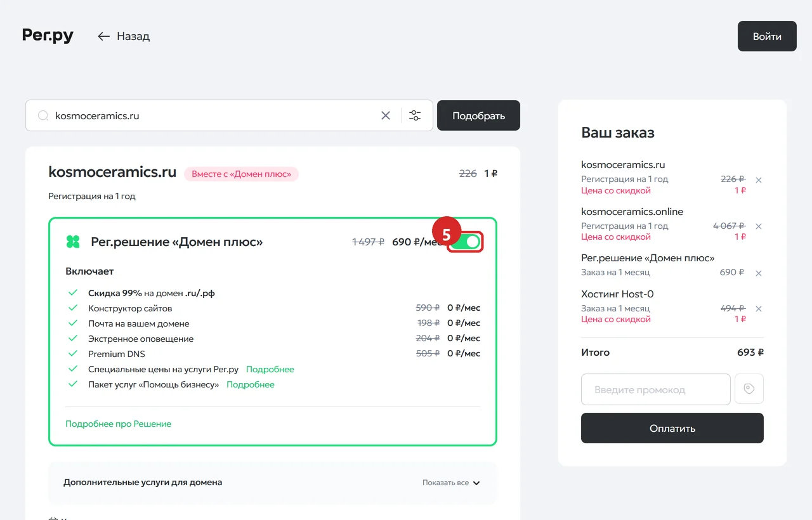Clear the domain search with X icon
Image resolution: width=812 pixels, height=520 pixels.
point(386,115)
